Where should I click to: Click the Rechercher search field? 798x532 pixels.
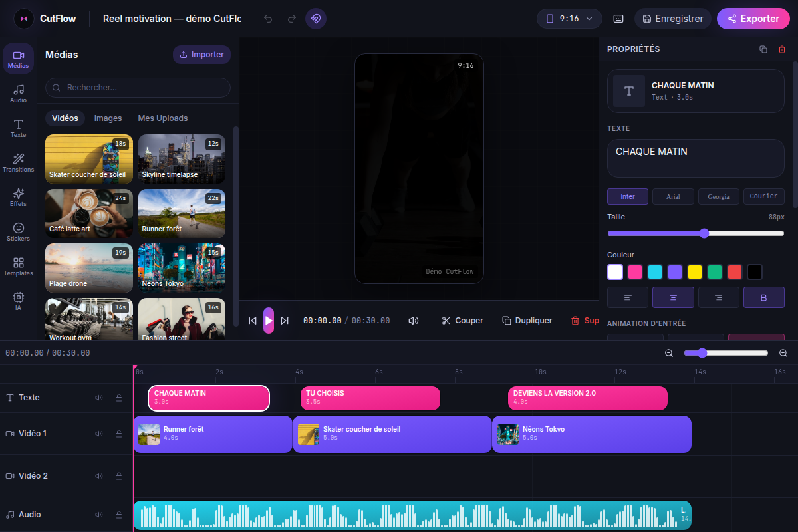pyautogui.click(x=138, y=88)
